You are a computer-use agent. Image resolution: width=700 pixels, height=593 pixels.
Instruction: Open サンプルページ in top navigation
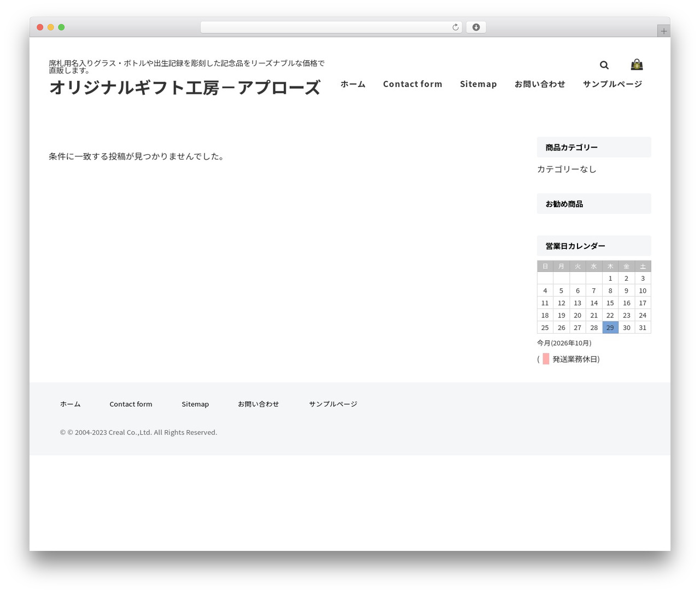click(x=612, y=84)
